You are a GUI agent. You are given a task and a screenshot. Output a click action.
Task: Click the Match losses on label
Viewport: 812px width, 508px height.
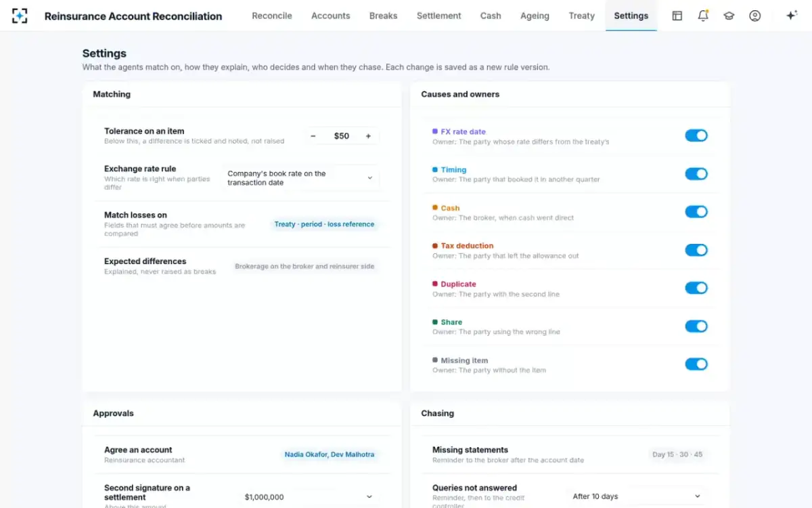(x=135, y=215)
